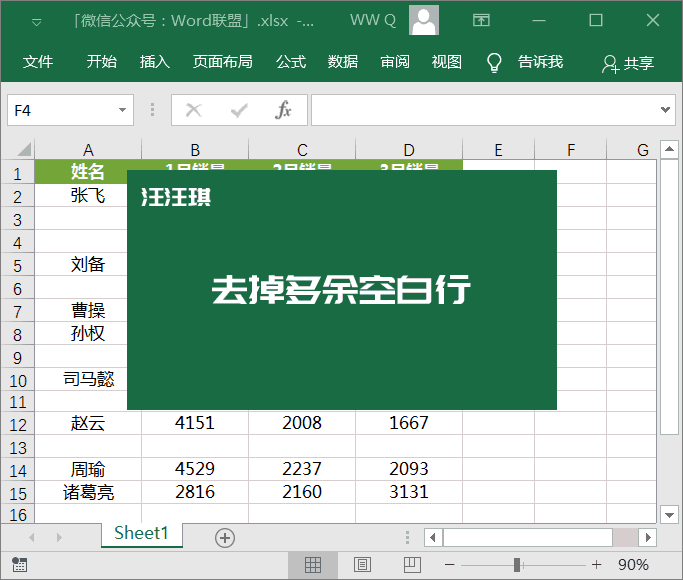The image size is (683, 580).
Task: Click the zoom slider handle
Action: point(517,565)
